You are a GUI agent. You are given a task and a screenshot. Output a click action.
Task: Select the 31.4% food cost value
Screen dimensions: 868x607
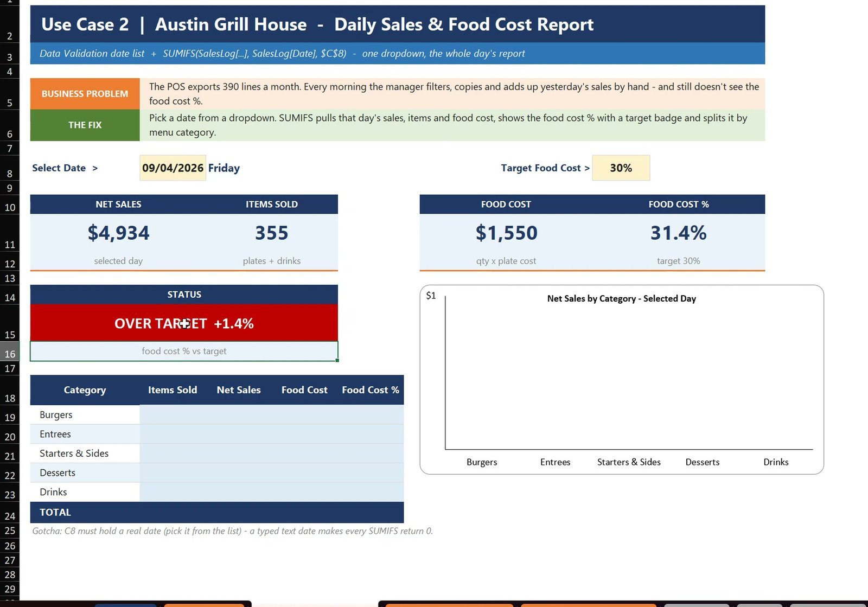click(x=679, y=233)
